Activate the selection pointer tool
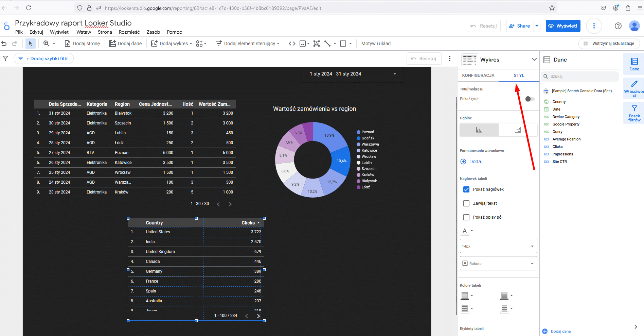Viewport: 644px width, 336px height. point(31,44)
